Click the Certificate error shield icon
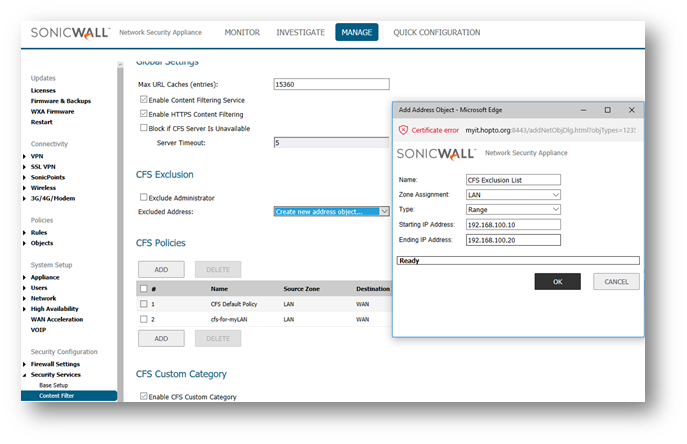 click(x=404, y=130)
